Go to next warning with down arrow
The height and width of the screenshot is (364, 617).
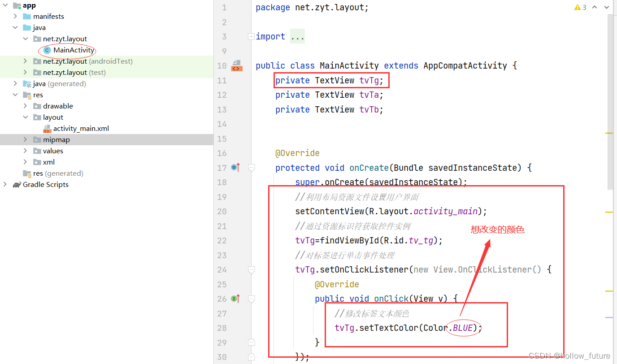click(607, 7)
